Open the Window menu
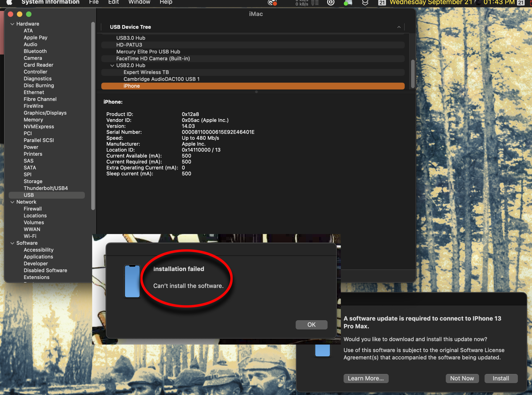 tap(139, 2)
